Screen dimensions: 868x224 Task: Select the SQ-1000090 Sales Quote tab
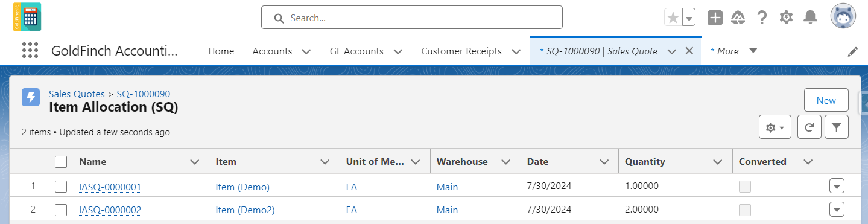click(598, 51)
